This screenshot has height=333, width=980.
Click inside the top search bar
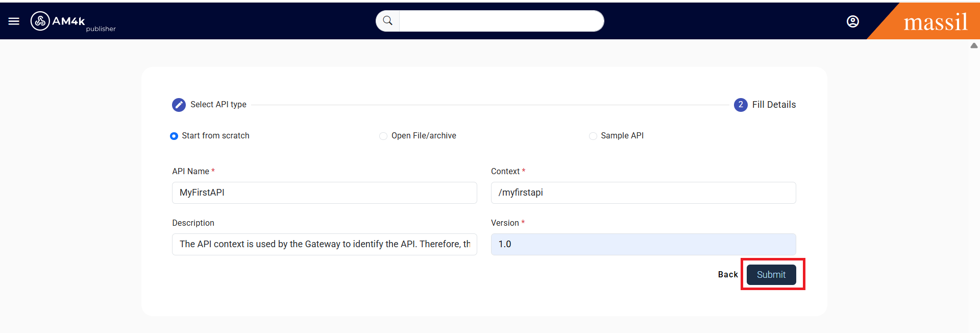click(x=500, y=21)
